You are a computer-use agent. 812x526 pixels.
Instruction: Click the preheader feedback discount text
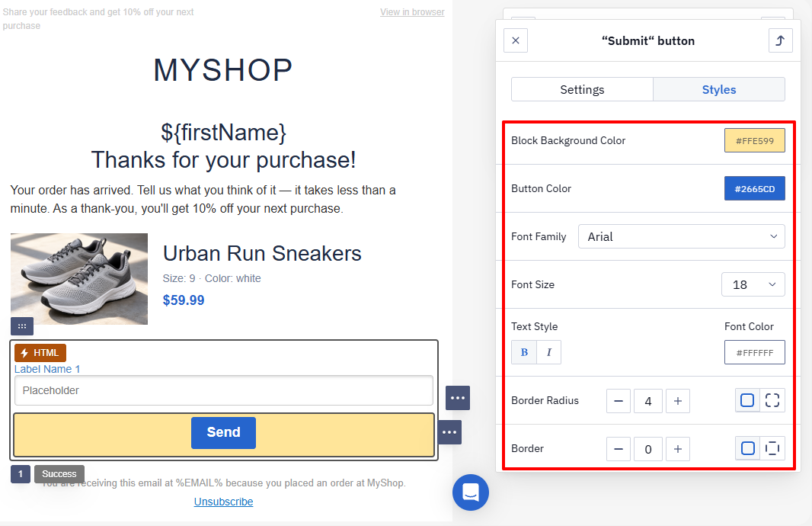tap(98, 18)
